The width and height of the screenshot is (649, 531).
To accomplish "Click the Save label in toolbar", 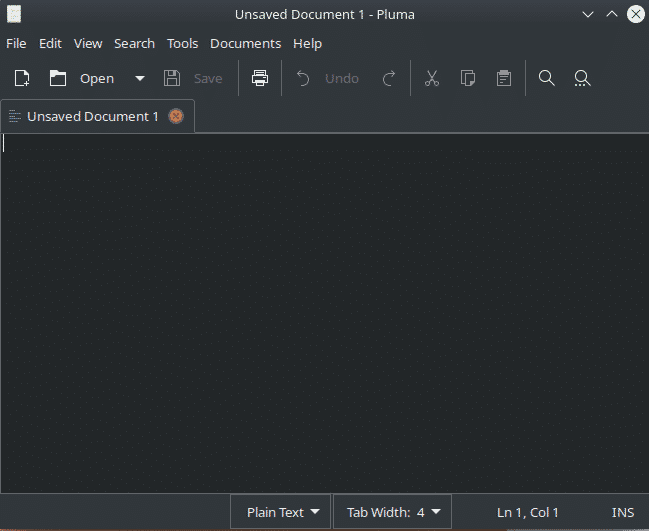I will 208,78.
